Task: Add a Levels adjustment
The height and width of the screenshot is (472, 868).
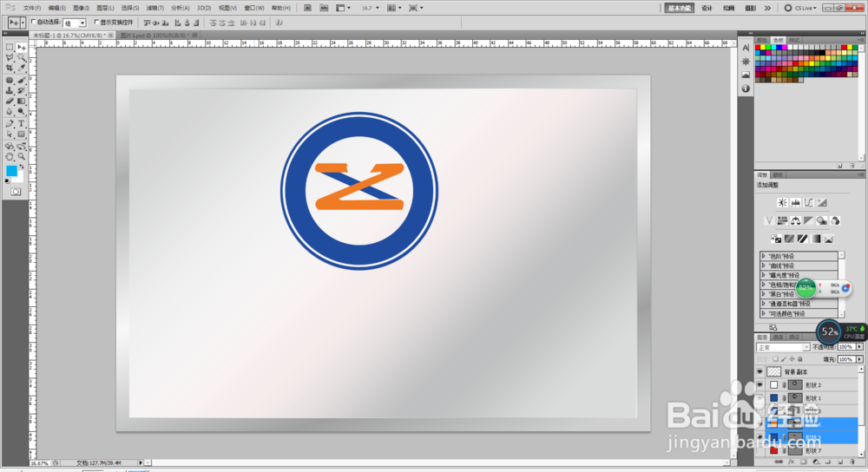Action: point(795,202)
